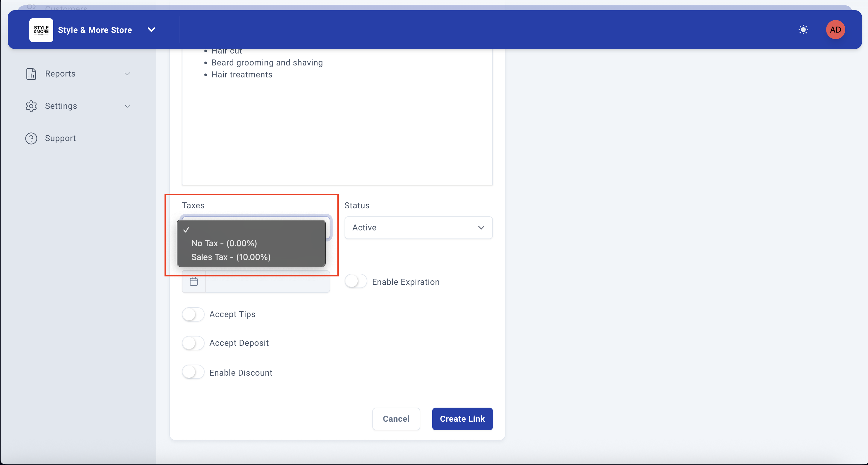Expand the Reports sidebar section
This screenshot has width=868, height=465.
(127, 74)
